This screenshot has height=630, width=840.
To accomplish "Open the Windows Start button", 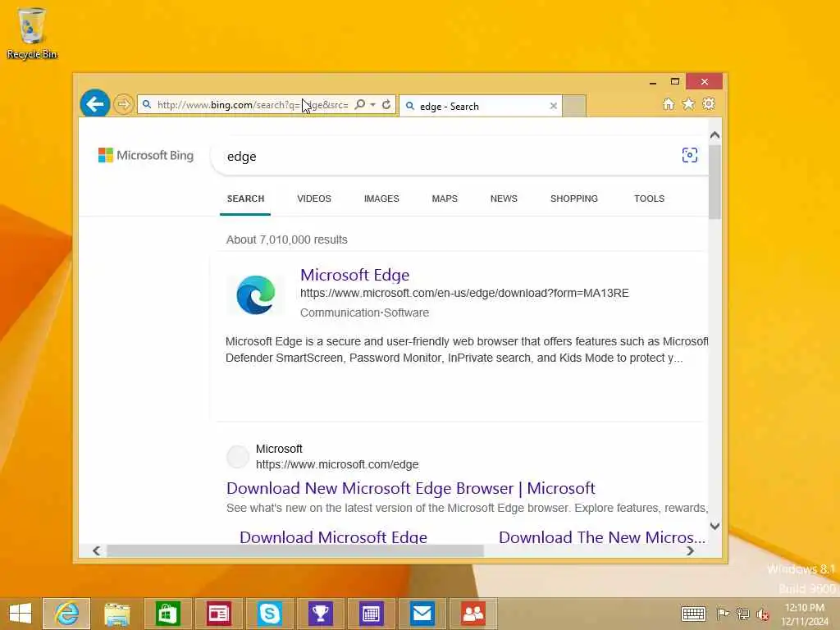I will tap(21, 614).
